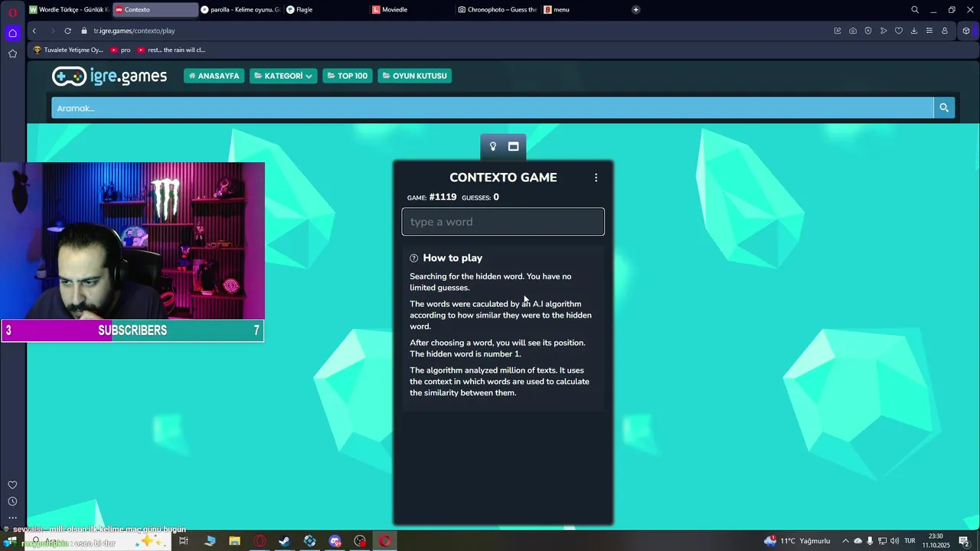This screenshot has width=980, height=551.
Task: Click the magnifier search button on igre.games
Action: coord(944,108)
